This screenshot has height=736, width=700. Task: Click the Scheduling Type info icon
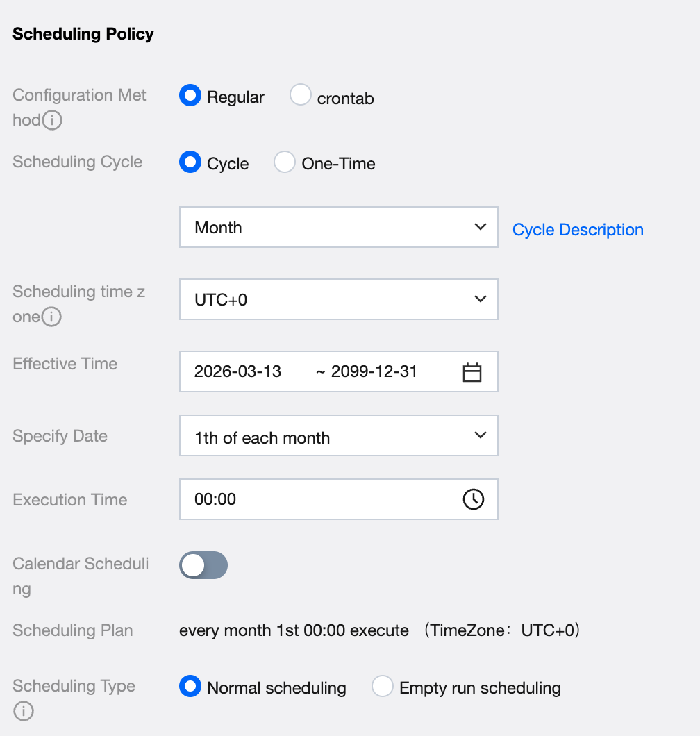coord(24,712)
